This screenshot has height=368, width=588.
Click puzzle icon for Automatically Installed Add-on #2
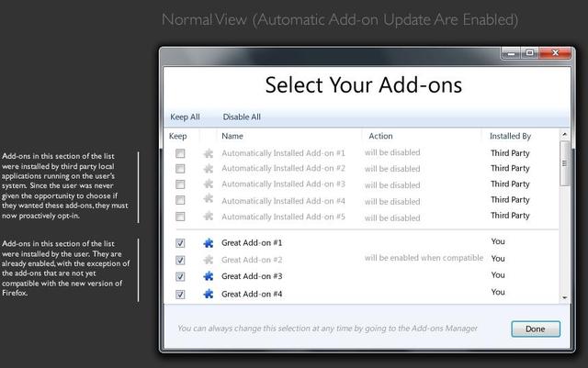pos(209,169)
